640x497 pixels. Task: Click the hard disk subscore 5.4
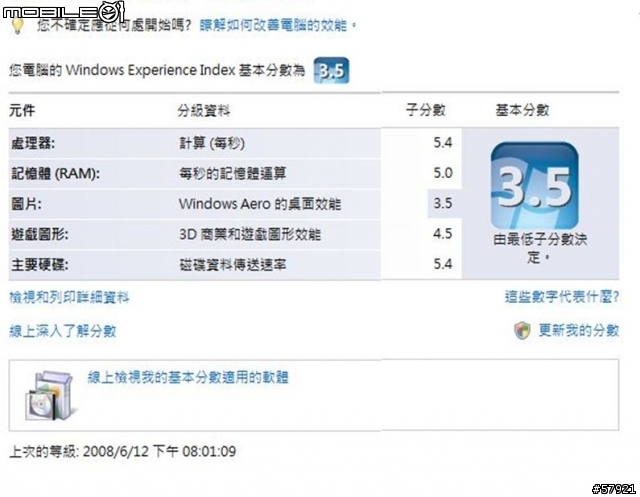443,264
